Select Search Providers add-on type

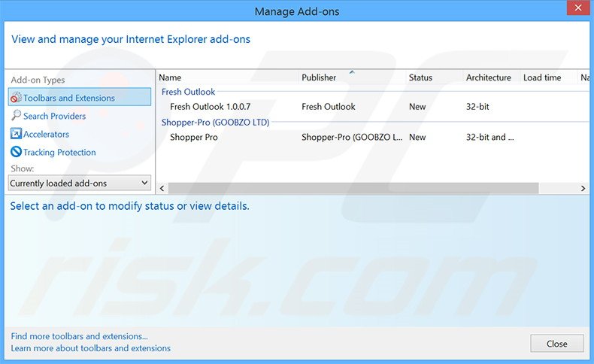[x=55, y=116]
